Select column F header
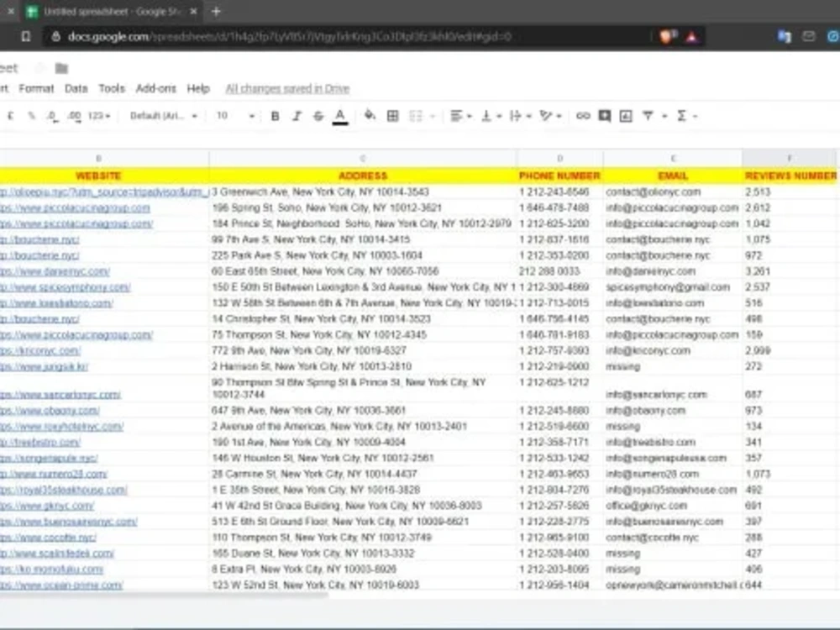840x630 pixels. click(789, 159)
